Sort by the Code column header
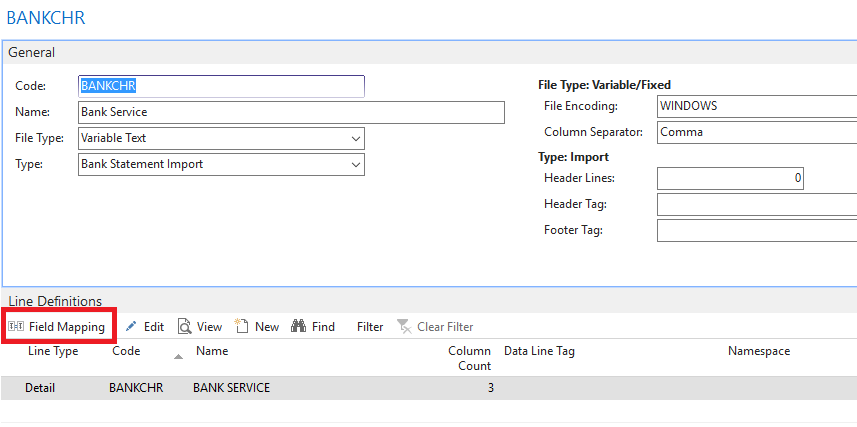 click(126, 351)
